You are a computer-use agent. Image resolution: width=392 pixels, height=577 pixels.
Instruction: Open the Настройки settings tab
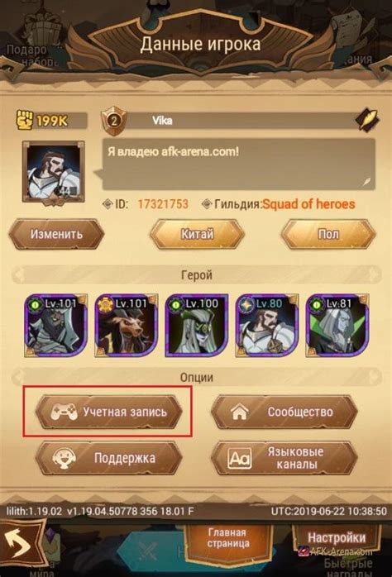pos(337,537)
